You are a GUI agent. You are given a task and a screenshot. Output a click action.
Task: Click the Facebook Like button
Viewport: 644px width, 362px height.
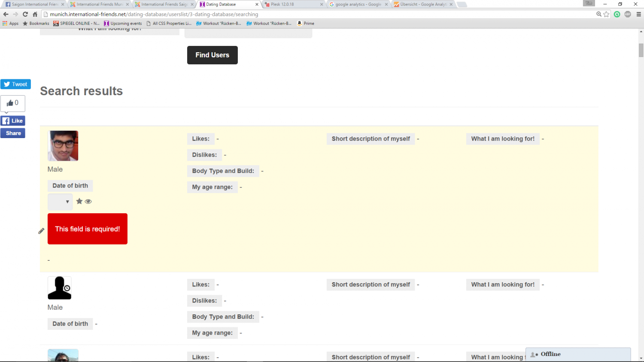pyautogui.click(x=13, y=121)
